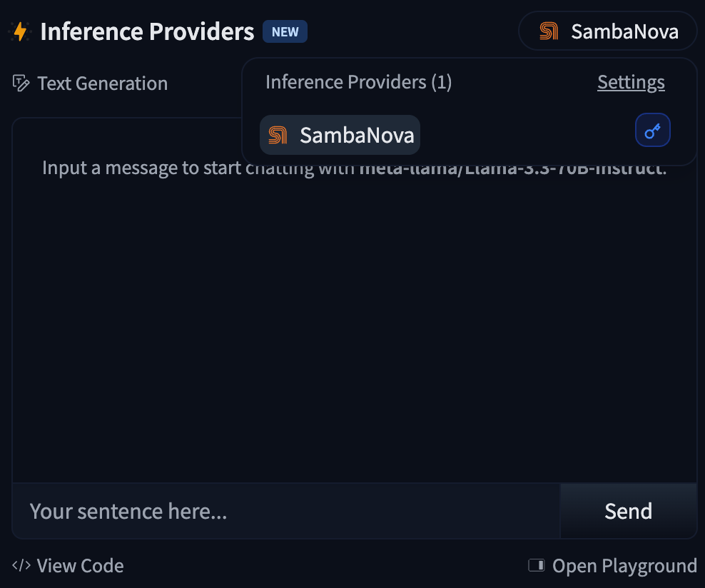Click the SambaNova logo inside the providers list

278,134
